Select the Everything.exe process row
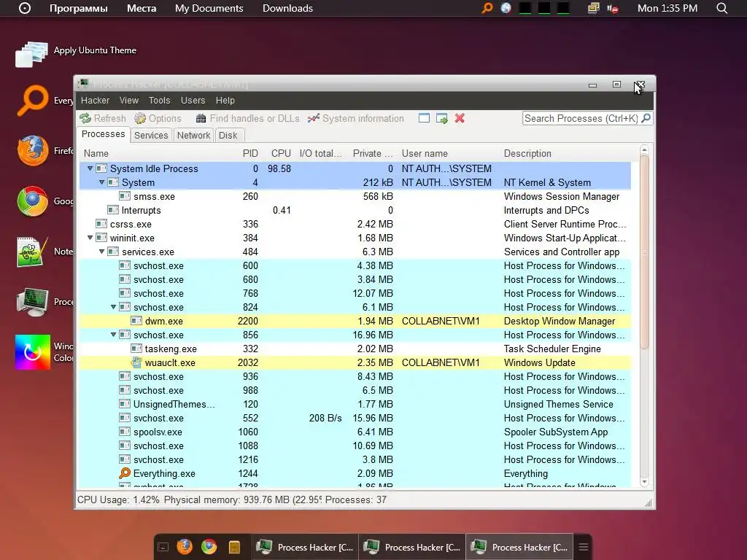 click(355, 473)
